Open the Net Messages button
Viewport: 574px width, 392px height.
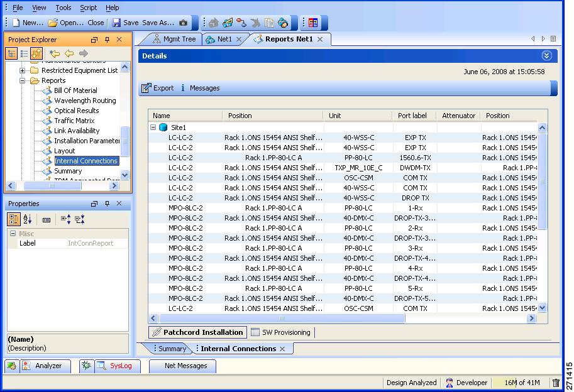[183, 366]
